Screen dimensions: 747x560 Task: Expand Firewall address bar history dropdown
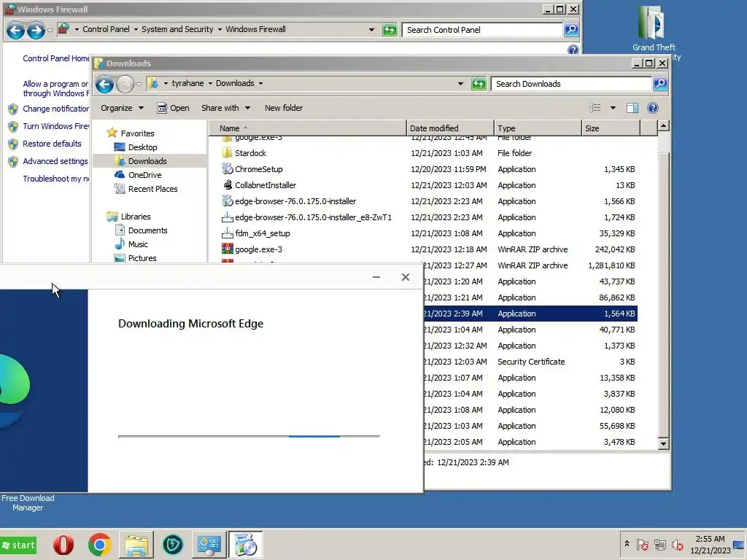(371, 30)
